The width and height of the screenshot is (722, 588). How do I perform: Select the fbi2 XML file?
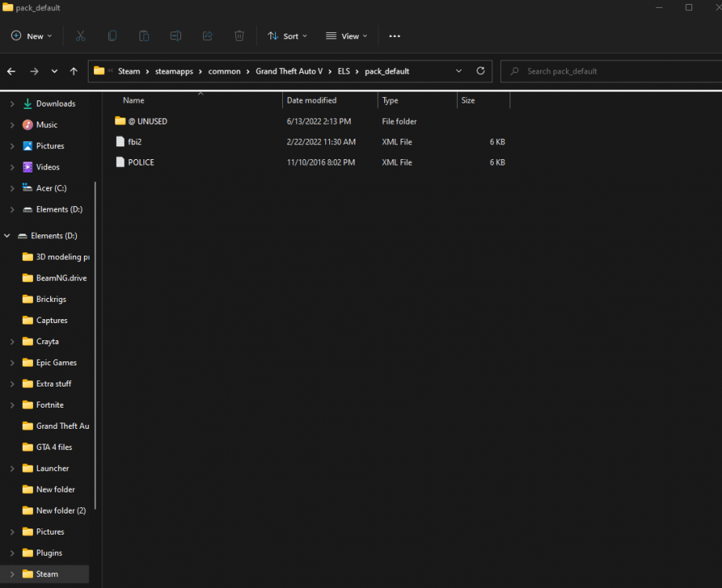point(134,142)
